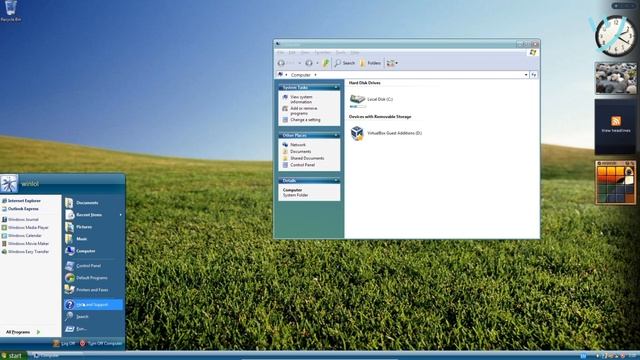The image size is (640, 360).
Task: Open Windows Journal from Start menu
Action: pos(20,220)
